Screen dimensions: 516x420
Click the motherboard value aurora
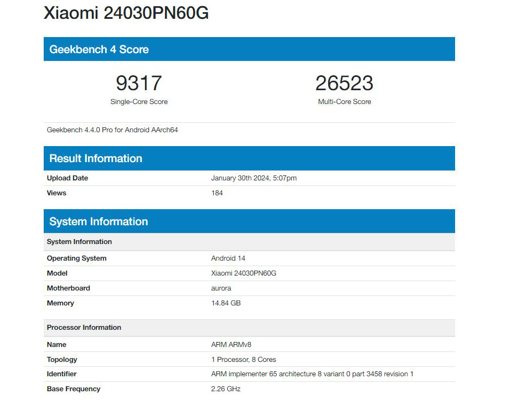[x=221, y=288]
